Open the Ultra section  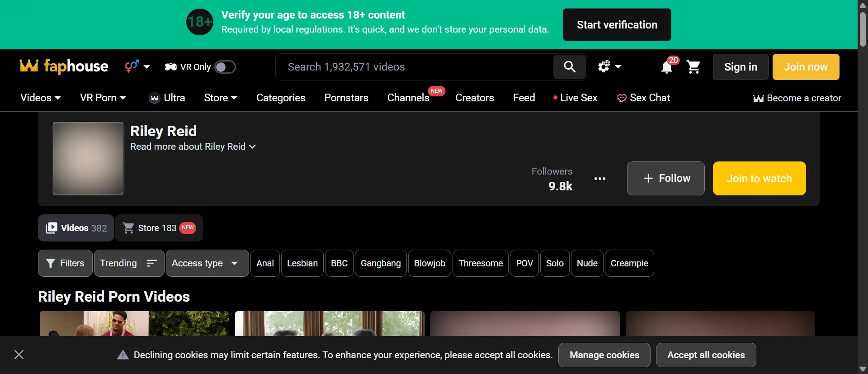coord(167,98)
